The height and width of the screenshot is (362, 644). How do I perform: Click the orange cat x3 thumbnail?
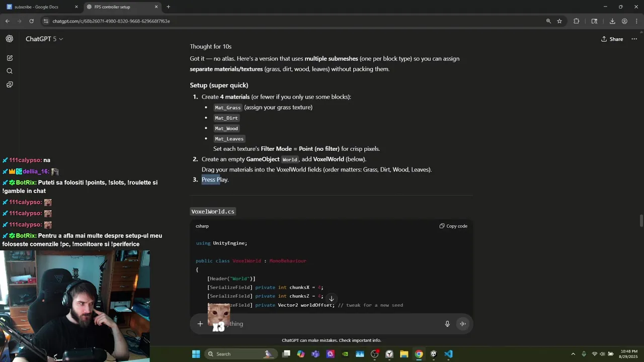(x=219, y=317)
